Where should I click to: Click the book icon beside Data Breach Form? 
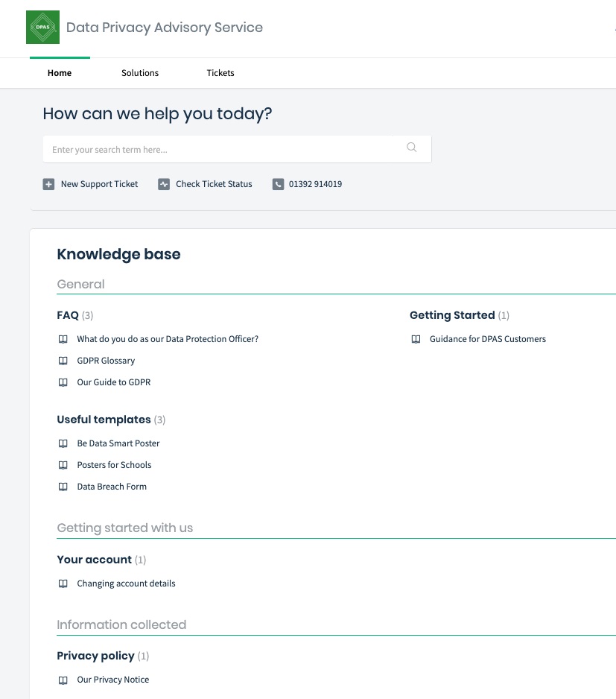tap(63, 487)
